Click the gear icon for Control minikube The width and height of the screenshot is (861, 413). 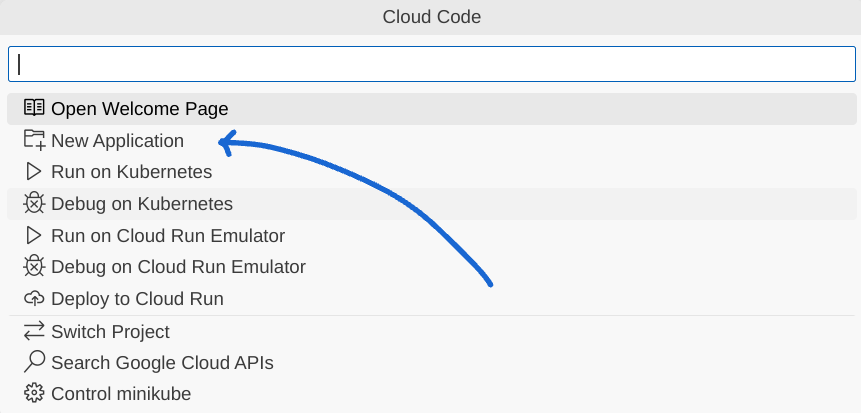coord(35,394)
